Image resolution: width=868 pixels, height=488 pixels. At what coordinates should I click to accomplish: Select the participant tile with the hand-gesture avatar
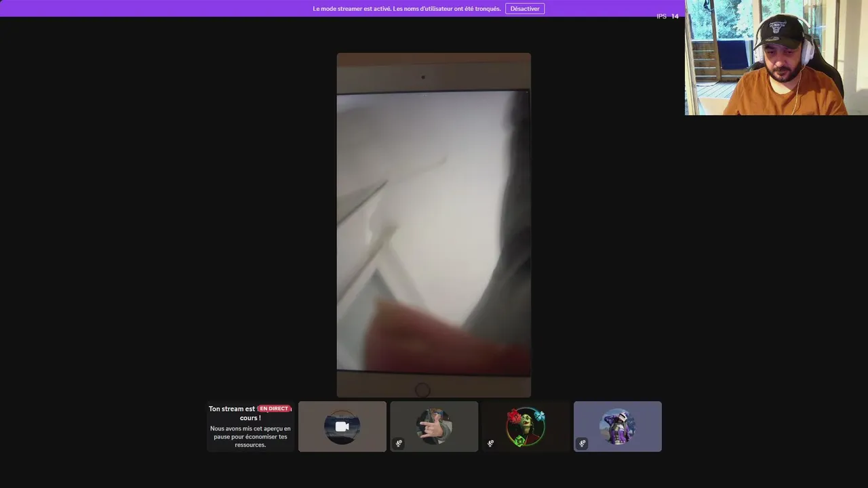[x=434, y=426]
